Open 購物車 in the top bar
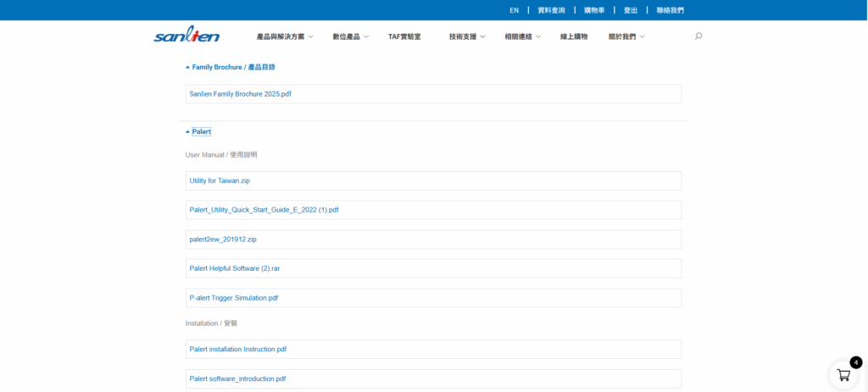The width and height of the screenshot is (868, 392). point(594,10)
